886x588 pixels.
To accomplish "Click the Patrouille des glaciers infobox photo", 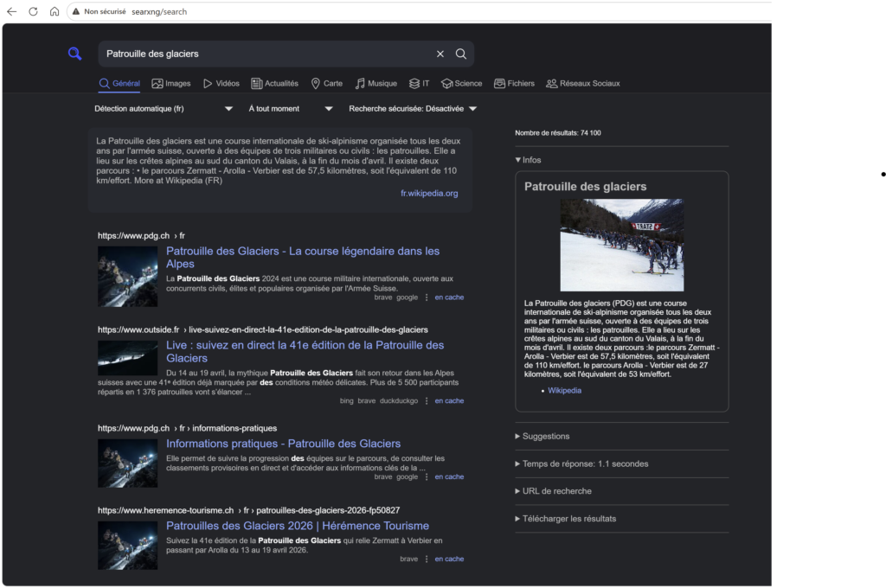I will 622,244.
